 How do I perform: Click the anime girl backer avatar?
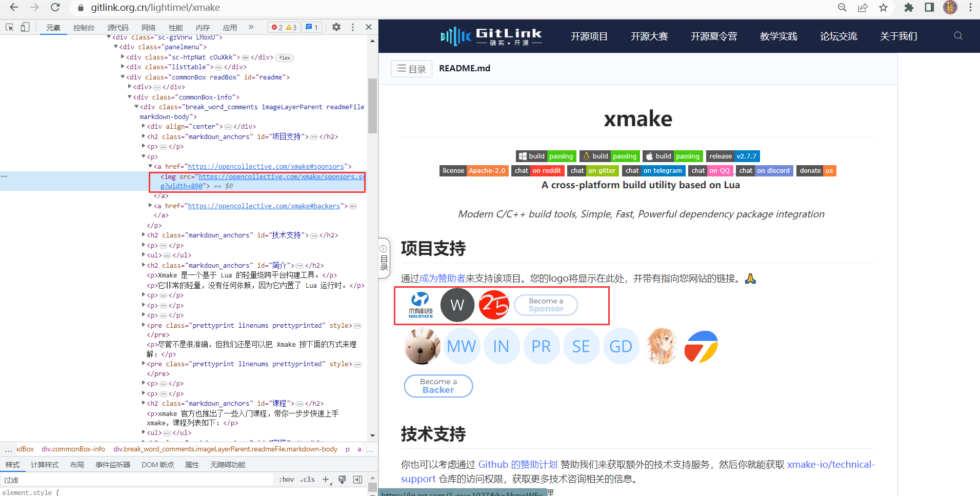click(662, 346)
